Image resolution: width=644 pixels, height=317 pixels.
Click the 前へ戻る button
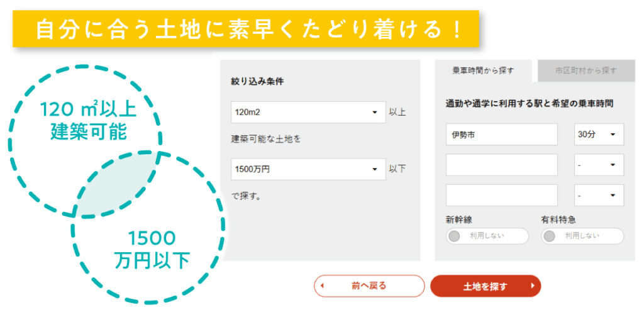pos(369,286)
